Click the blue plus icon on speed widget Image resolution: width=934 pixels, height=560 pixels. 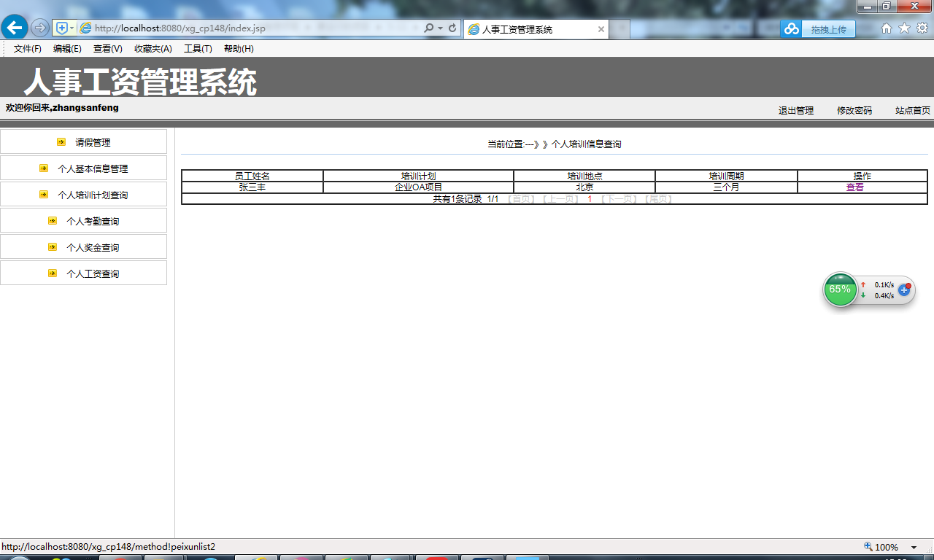click(904, 289)
